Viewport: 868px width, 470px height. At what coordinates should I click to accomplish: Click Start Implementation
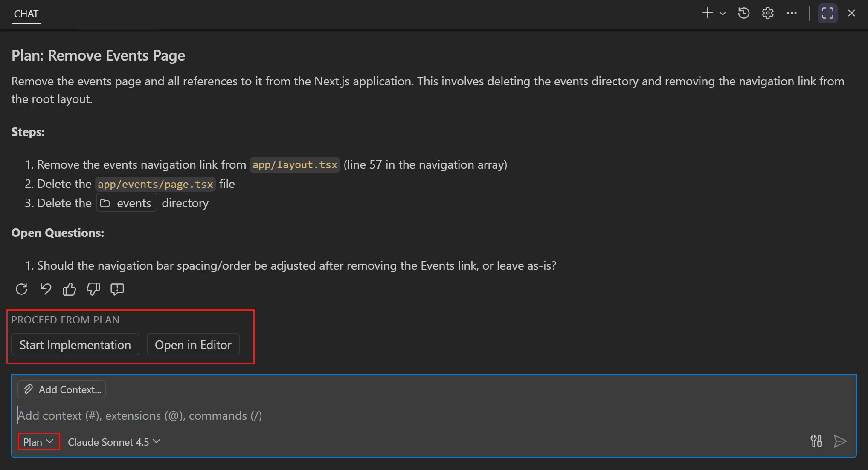point(75,344)
